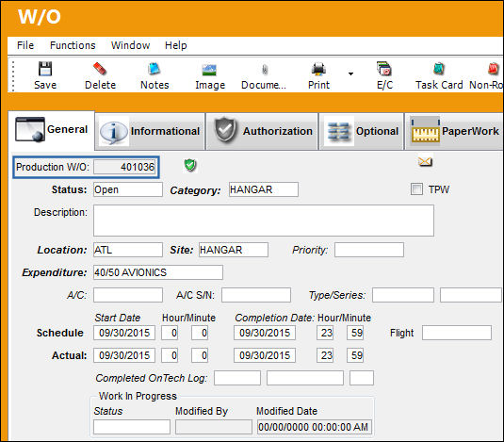Switch to the Authorization tab

click(x=262, y=131)
